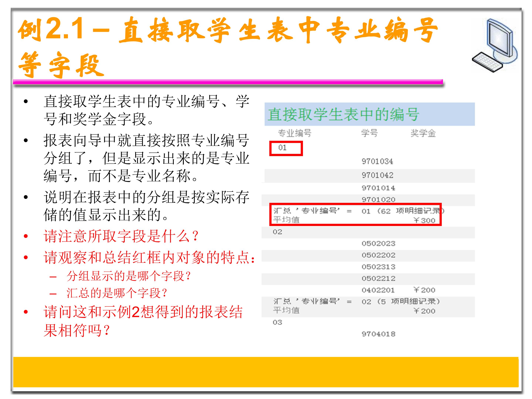
Task: Click student number '9701020'
Action: (x=378, y=199)
